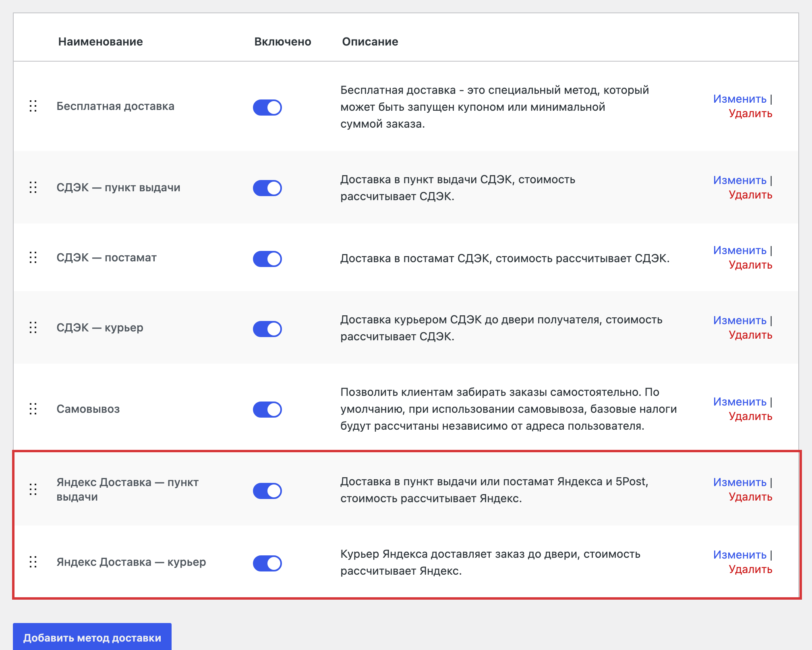812x650 pixels.
Task: Click description text starting Курьер Яндекса доставляет
Action: click(x=491, y=563)
